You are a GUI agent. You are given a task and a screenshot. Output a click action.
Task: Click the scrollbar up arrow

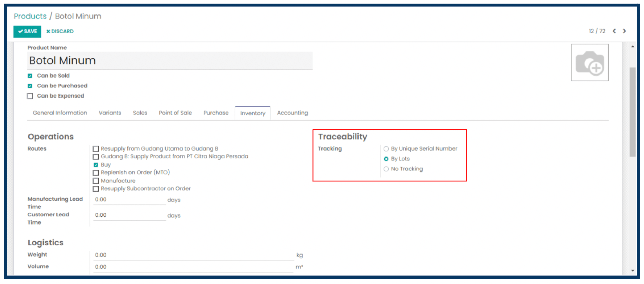click(633, 47)
